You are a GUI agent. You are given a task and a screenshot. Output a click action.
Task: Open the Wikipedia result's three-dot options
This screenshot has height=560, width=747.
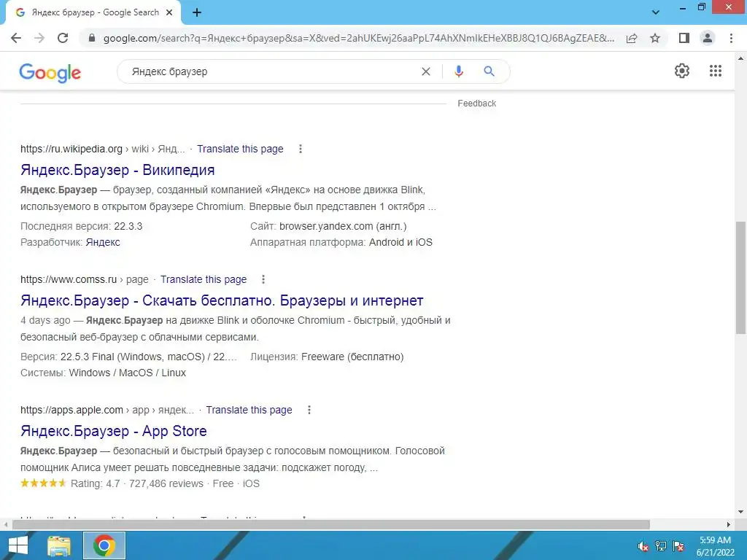[300, 149]
